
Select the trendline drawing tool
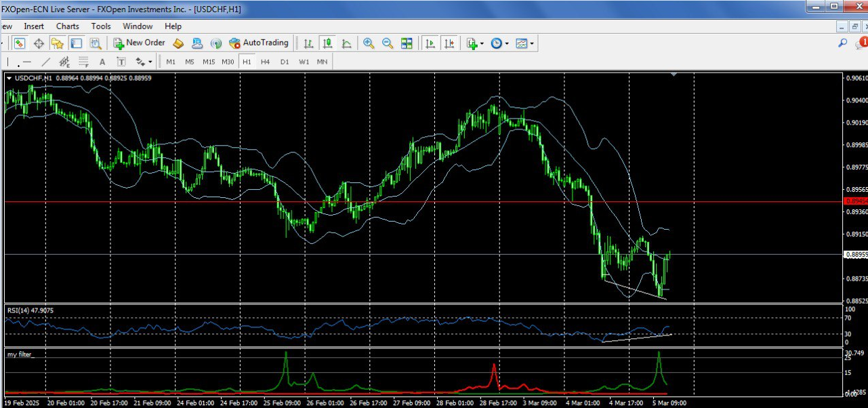(46, 62)
